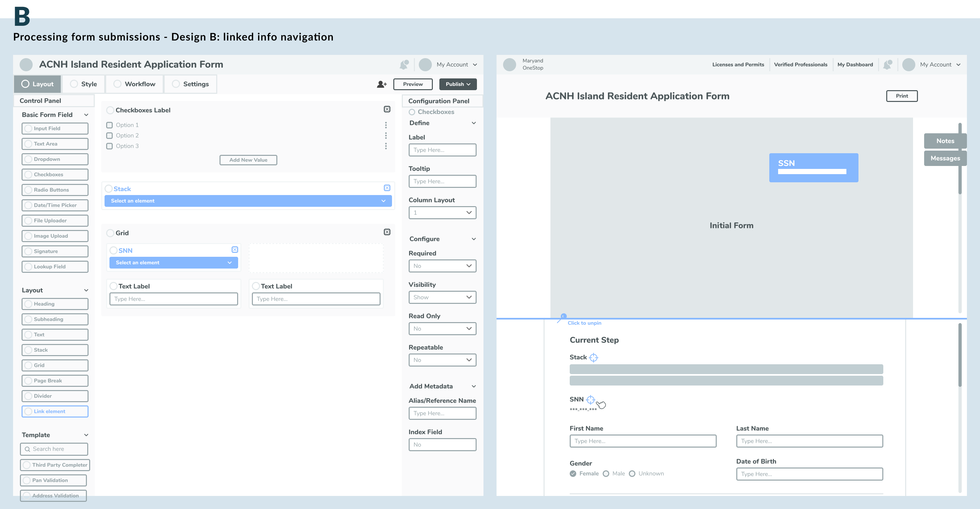Check the Option 3 checkbox
Image resolution: width=980 pixels, height=509 pixels.
point(109,146)
